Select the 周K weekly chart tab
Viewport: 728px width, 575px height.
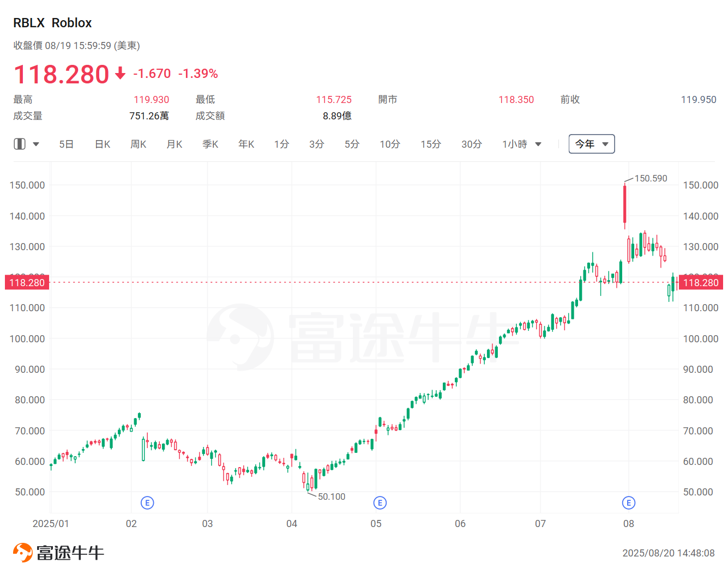pyautogui.click(x=139, y=144)
